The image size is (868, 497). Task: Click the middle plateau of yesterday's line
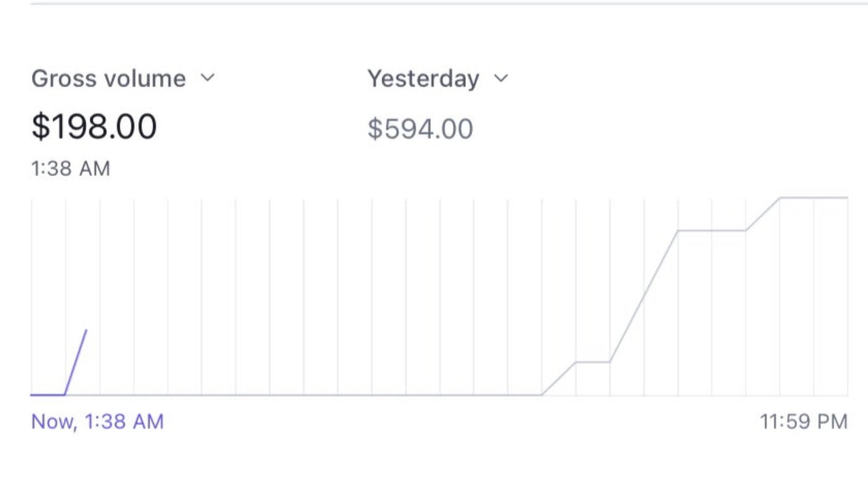coord(712,230)
